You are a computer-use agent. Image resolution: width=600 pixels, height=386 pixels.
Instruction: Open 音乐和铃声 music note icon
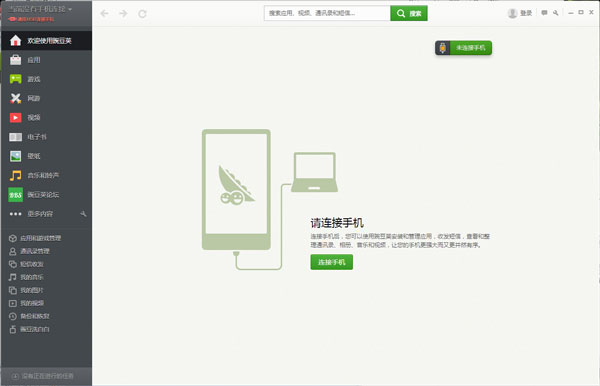pos(15,175)
